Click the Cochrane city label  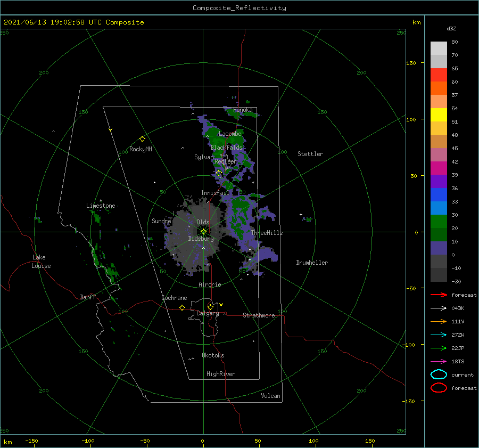click(x=174, y=298)
